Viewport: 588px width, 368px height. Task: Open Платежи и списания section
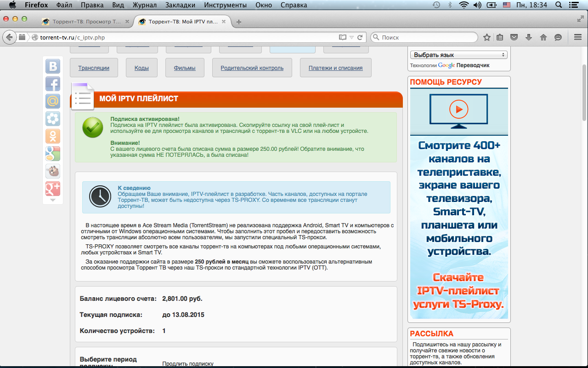(x=336, y=68)
